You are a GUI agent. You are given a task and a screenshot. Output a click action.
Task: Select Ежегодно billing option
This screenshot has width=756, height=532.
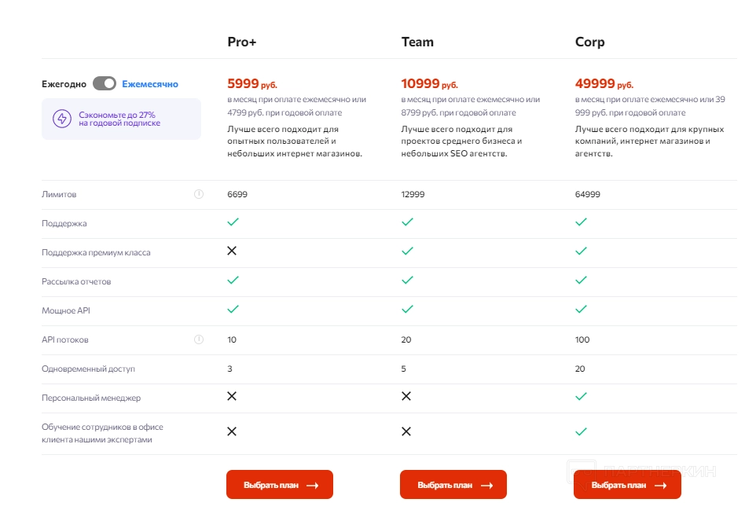(64, 84)
